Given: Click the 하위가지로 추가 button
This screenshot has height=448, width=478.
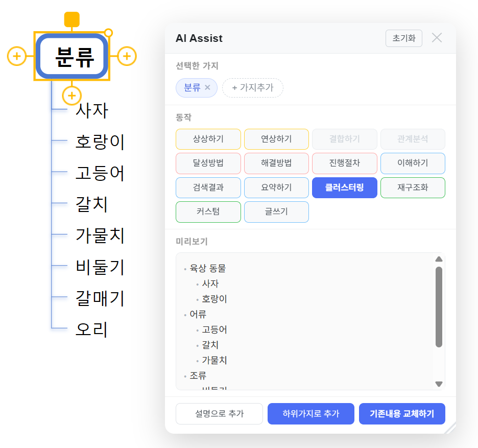Looking at the screenshot, I should tap(310, 413).
